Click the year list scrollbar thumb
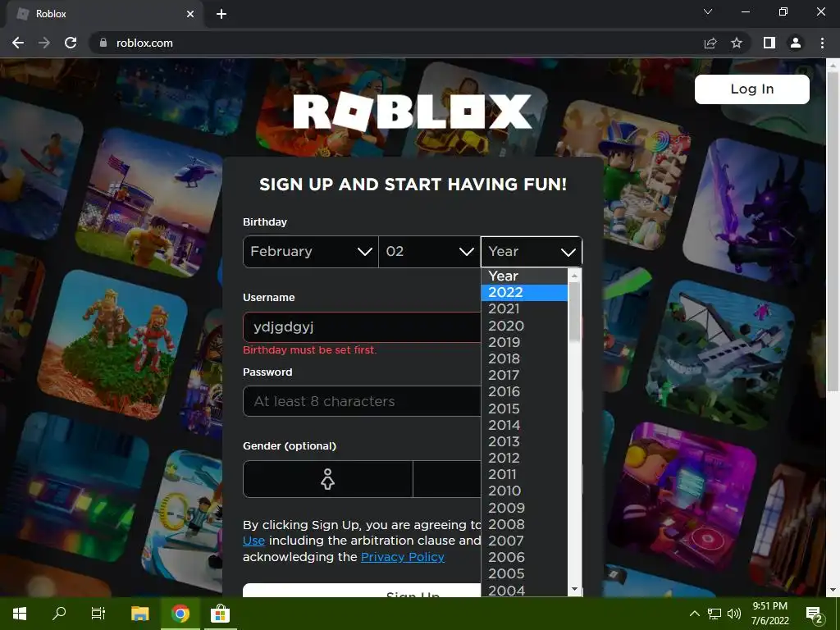 [x=574, y=312]
